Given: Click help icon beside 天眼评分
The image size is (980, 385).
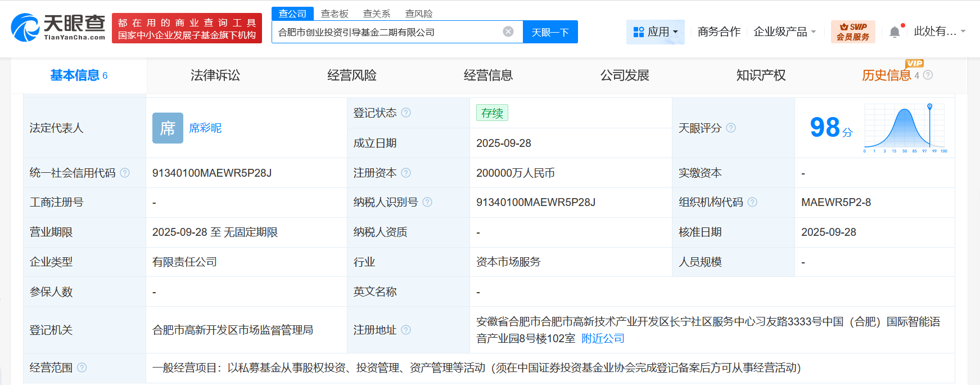Looking at the screenshot, I should tap(731, 128).
